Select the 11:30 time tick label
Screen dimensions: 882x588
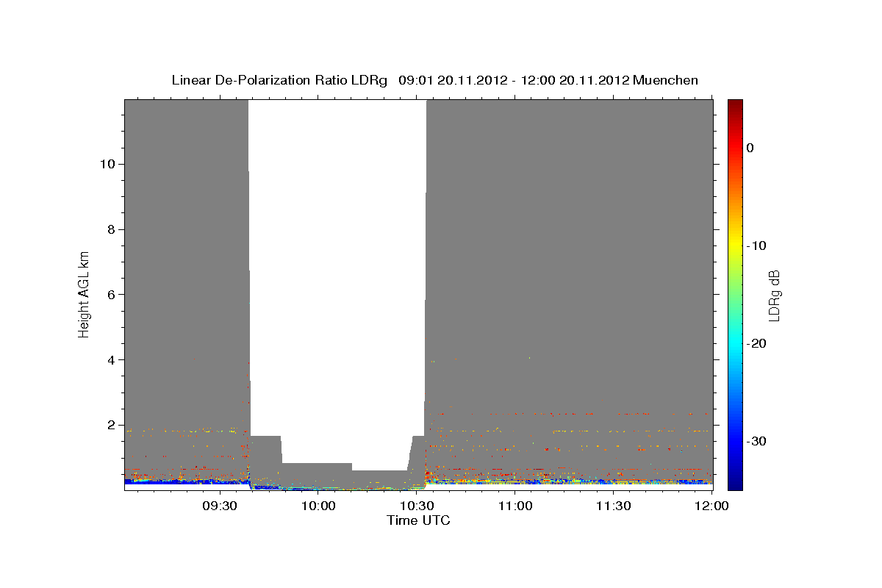point(613,506)
